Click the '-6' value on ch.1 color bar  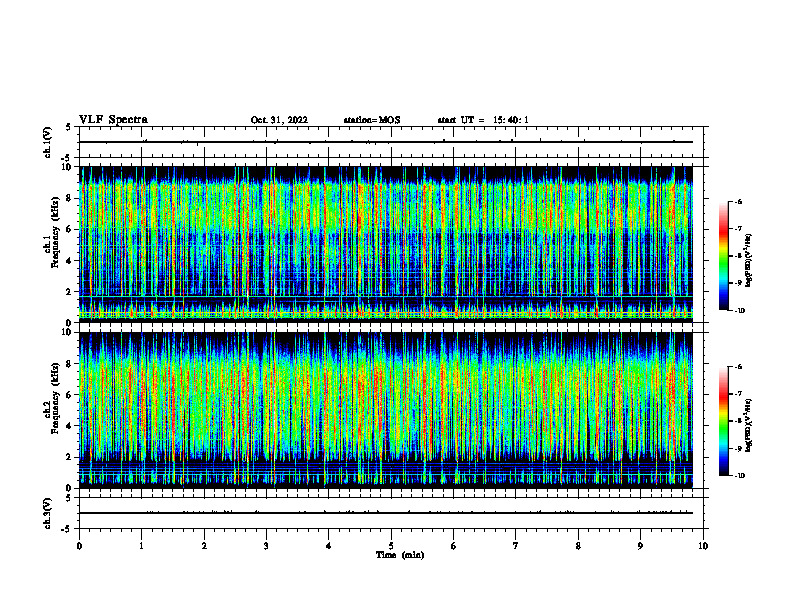pos(738,202)
